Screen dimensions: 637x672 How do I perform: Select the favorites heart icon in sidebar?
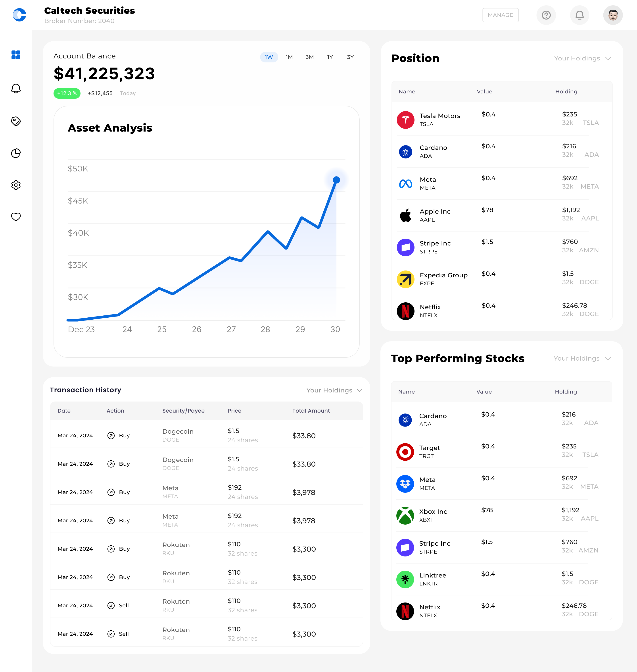16,217
